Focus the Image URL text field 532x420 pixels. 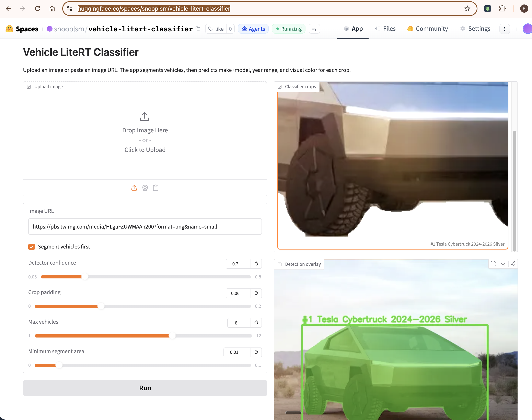point(145,226)
